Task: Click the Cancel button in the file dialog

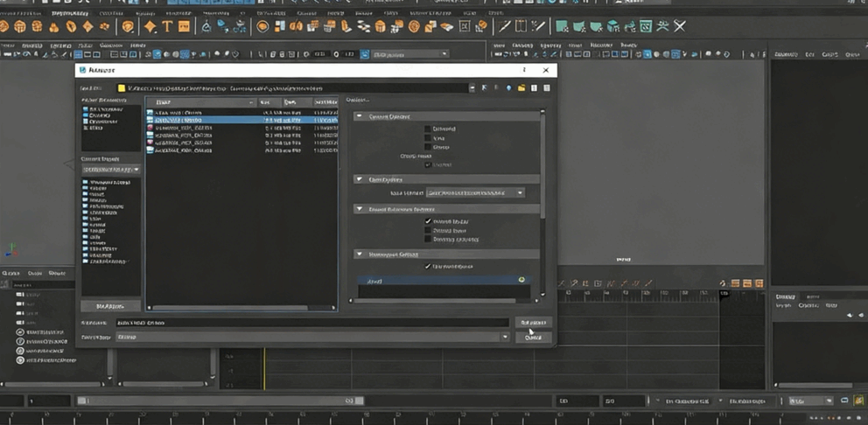Action: click(534, 338)
